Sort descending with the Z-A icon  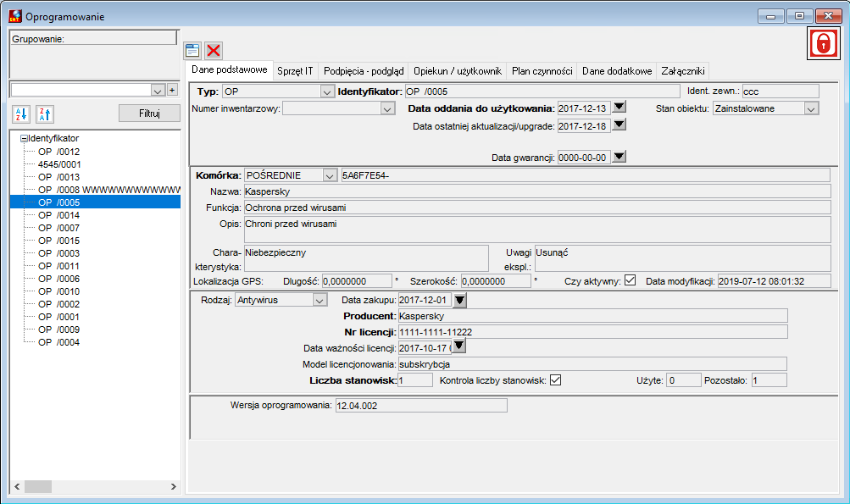click(x=44, y=114)
